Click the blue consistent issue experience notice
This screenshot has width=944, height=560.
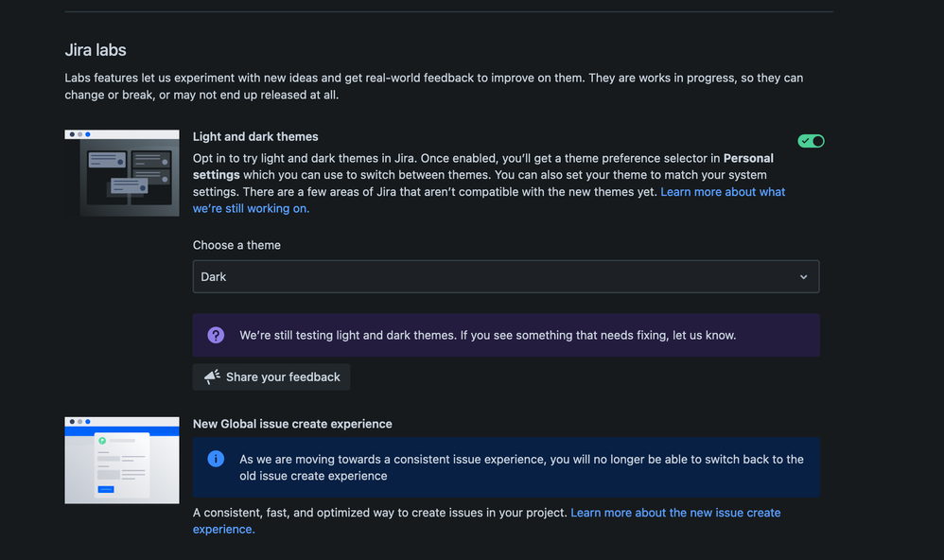(521, 467)
